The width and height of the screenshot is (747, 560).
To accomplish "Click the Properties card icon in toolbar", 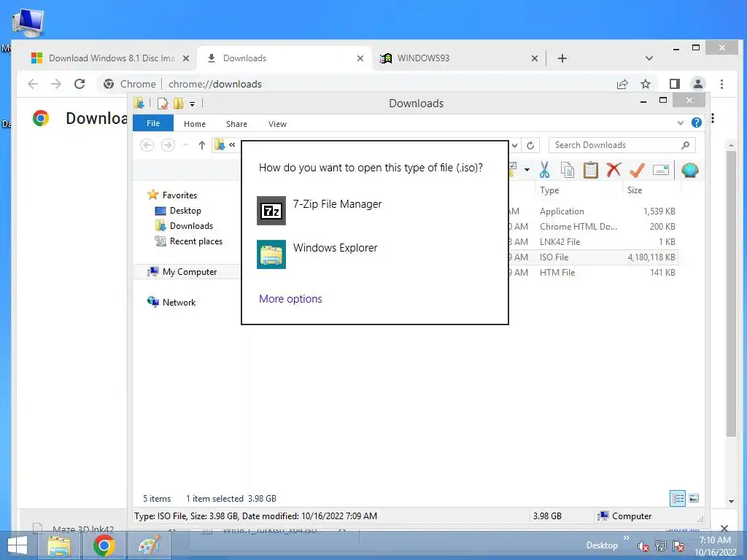I will pyautogui.click(x=661, y=169).
